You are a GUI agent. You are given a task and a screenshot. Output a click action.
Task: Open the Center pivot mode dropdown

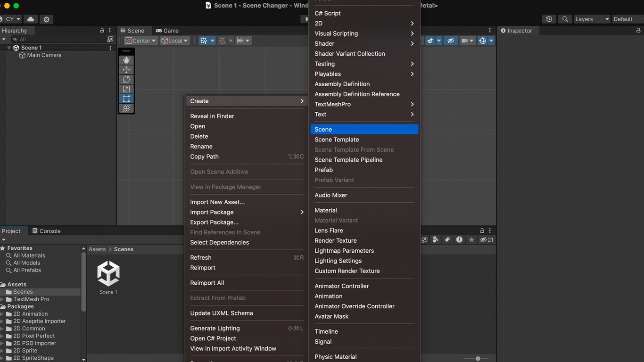pyautogui.click(x=140, y=41)
